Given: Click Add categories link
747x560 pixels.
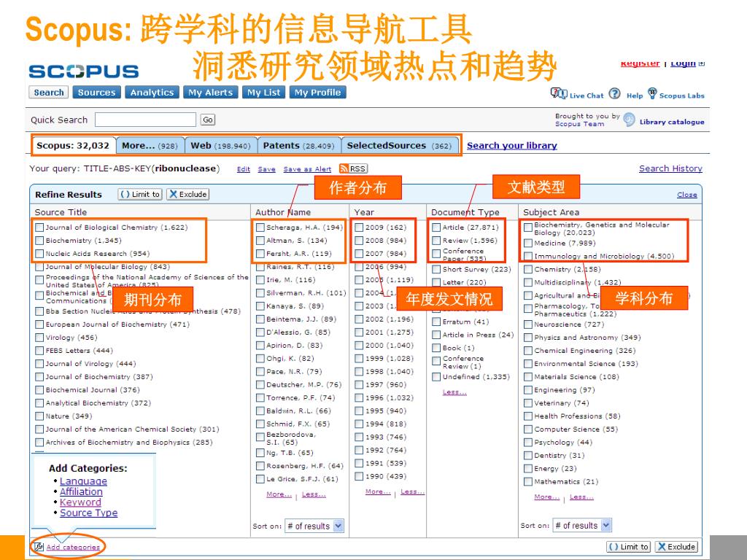Looking at the screenshot, I should [73, 547].
